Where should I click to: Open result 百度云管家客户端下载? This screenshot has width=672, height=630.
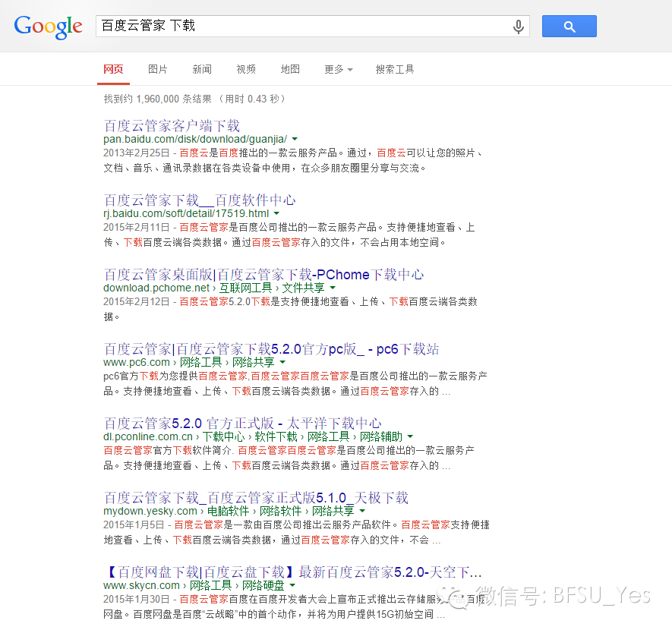click(172, 126)
